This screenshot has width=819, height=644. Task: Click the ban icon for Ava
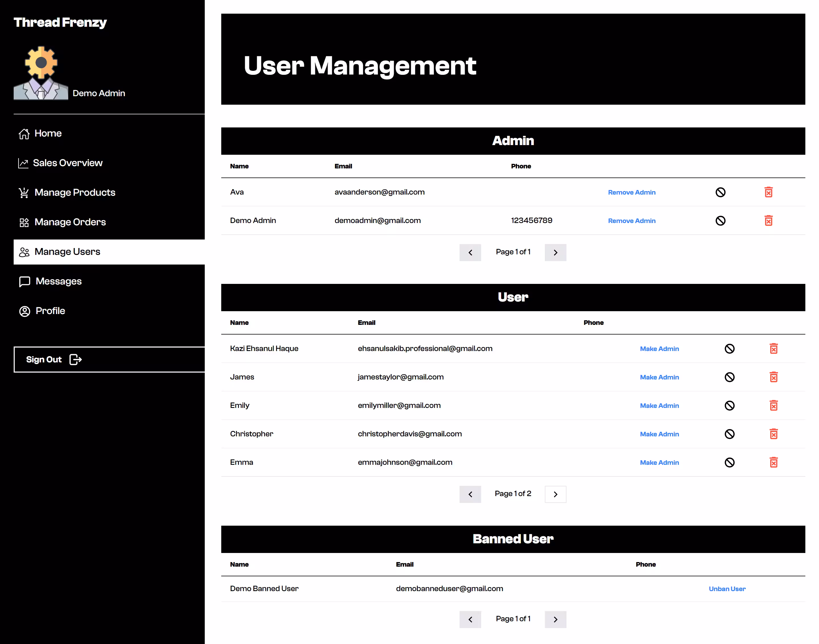click(720, 192)
